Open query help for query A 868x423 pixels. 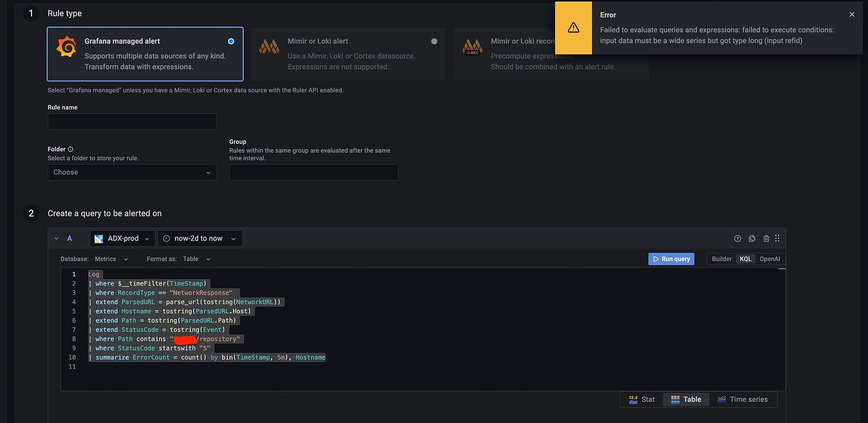(737, 238)
